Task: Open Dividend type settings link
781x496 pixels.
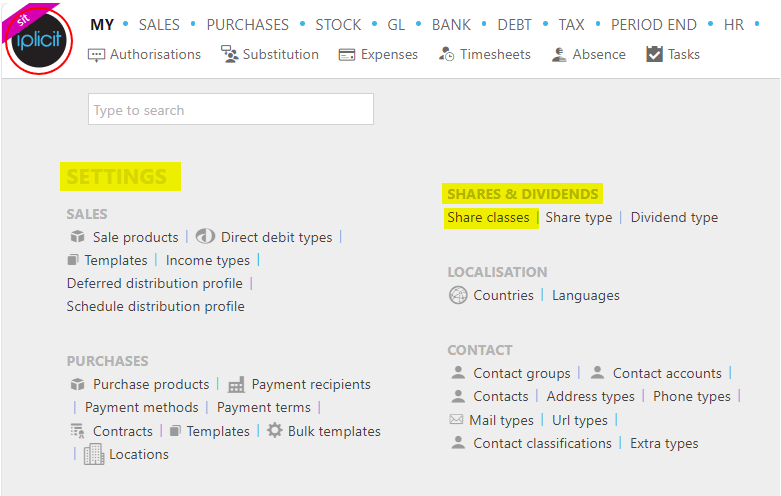Action: pos(674,218)
